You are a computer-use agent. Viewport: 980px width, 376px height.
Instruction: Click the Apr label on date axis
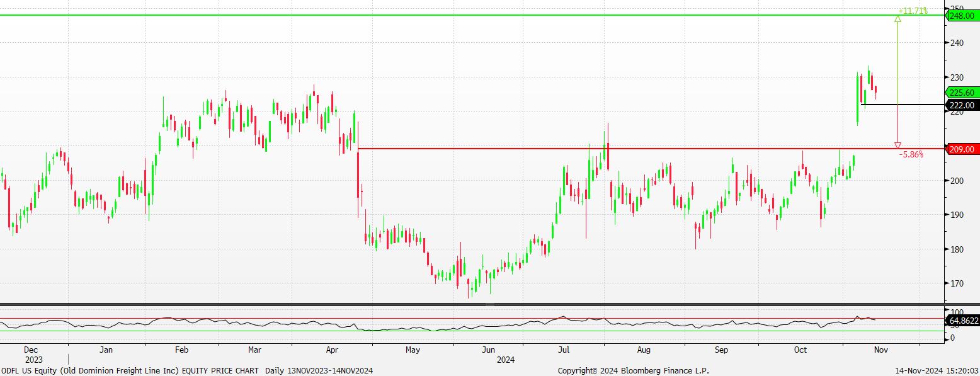332,350
